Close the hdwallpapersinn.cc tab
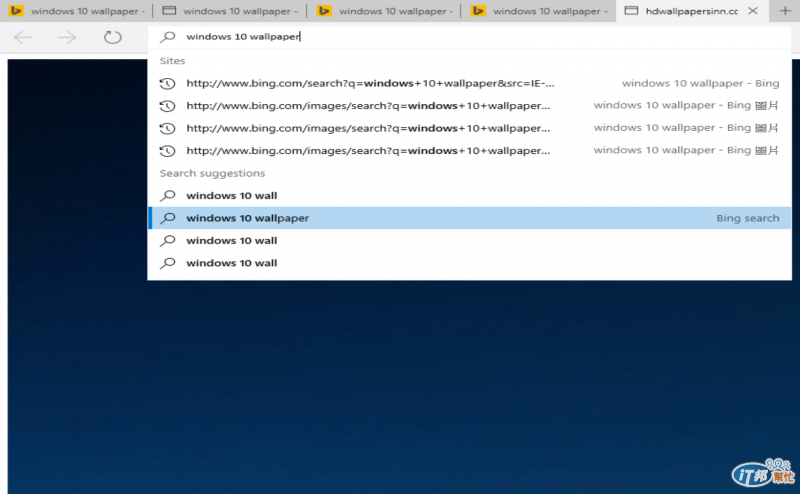The width and height of the screenshot is (800, 494). (x=753, y=11)
